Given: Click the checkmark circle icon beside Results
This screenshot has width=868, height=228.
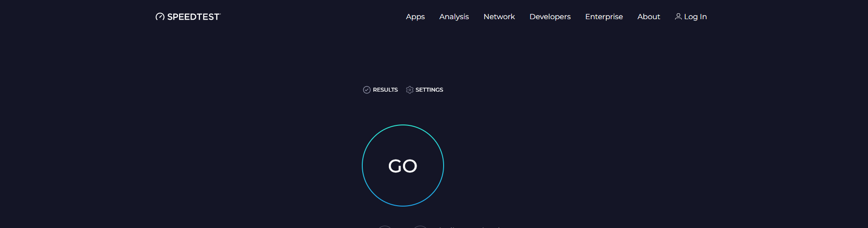Looking at the screenshot, I should pos(367,90).
